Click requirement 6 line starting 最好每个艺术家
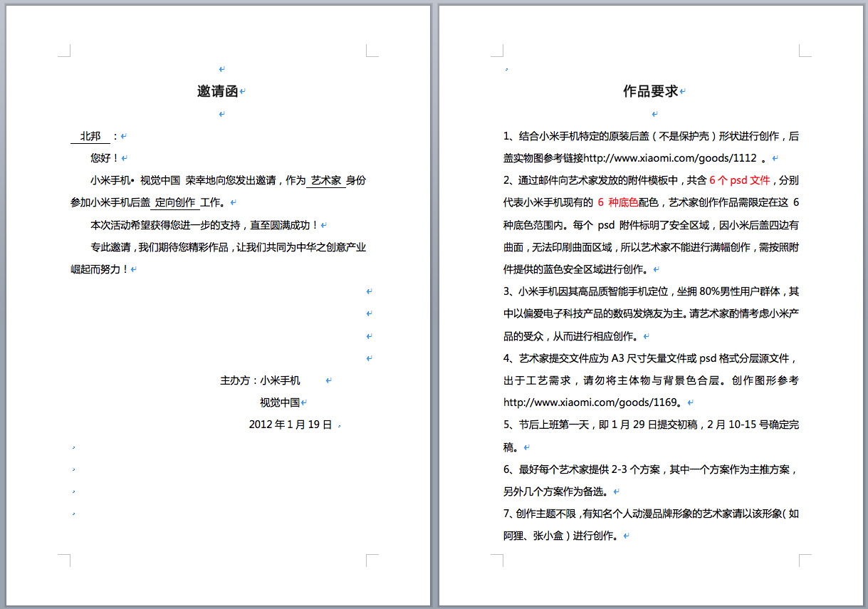 coord(651,469)
